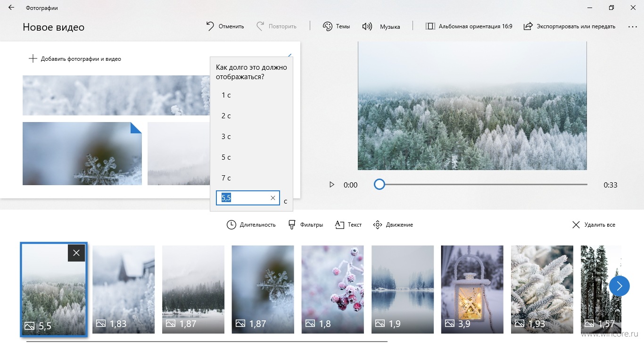Clear the duration field with X
The height and width of the screenshot is (343, 644).
(x=273, y=198)
